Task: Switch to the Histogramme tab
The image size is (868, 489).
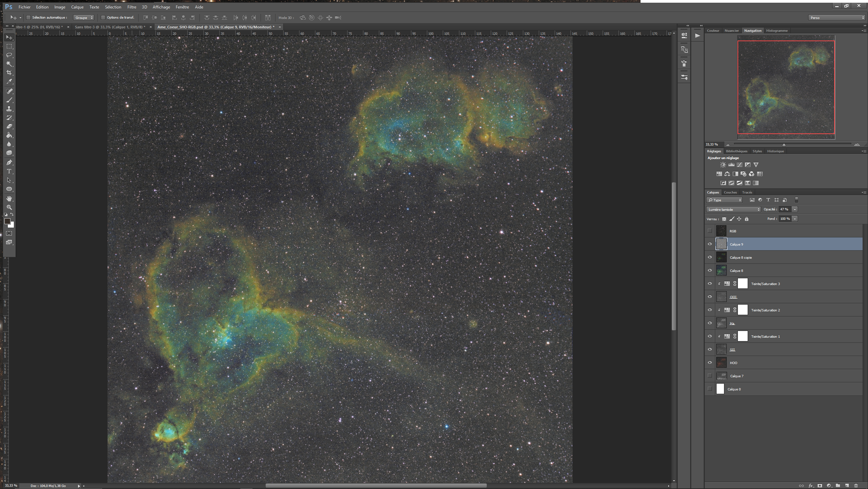Action: [777, 30]
